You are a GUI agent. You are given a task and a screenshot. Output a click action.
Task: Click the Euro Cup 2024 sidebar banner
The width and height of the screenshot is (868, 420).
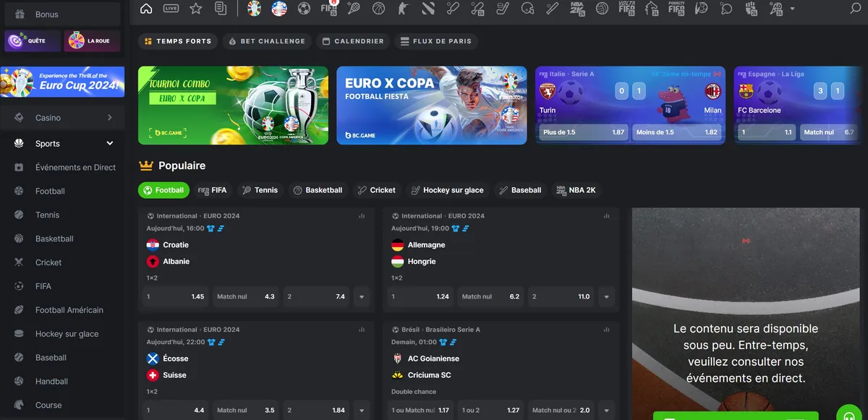(62, 82)
